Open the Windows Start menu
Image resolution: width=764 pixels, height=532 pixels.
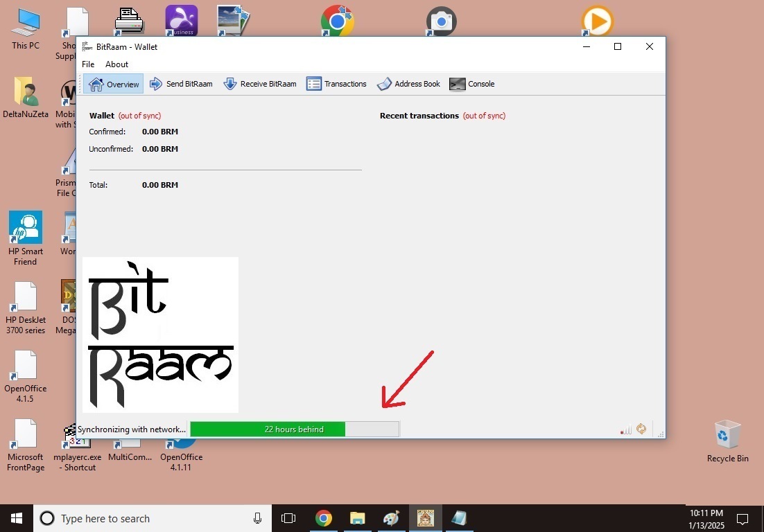pos(17,518)
